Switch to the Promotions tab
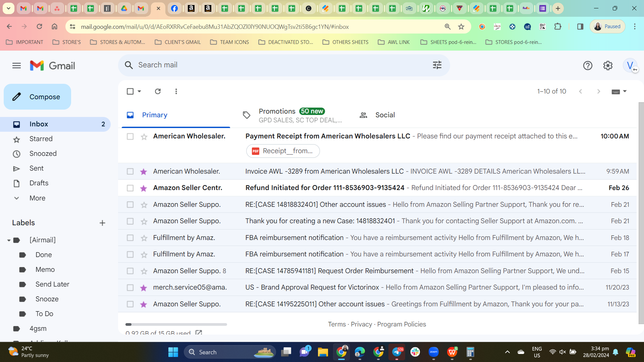The width and height of the screenshot is (644, 362). pos(292,115)
